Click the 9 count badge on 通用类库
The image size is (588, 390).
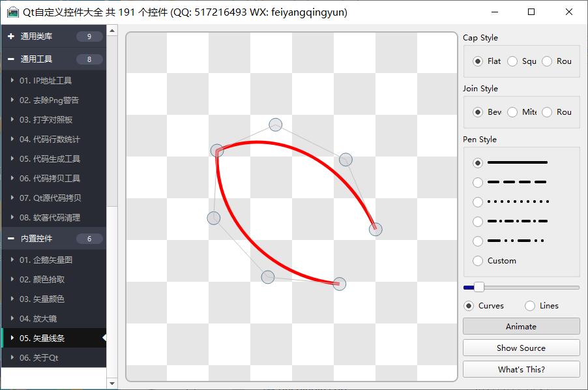[x=89, y=37]
